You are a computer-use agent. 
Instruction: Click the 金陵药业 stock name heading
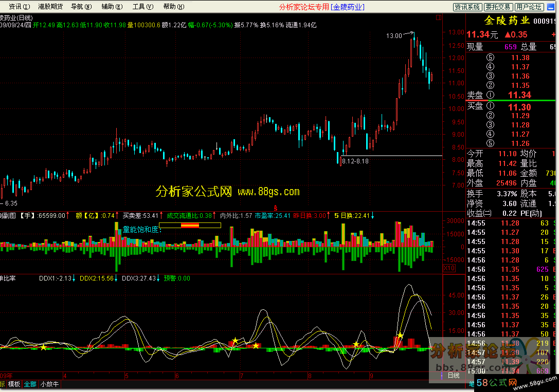507,21
